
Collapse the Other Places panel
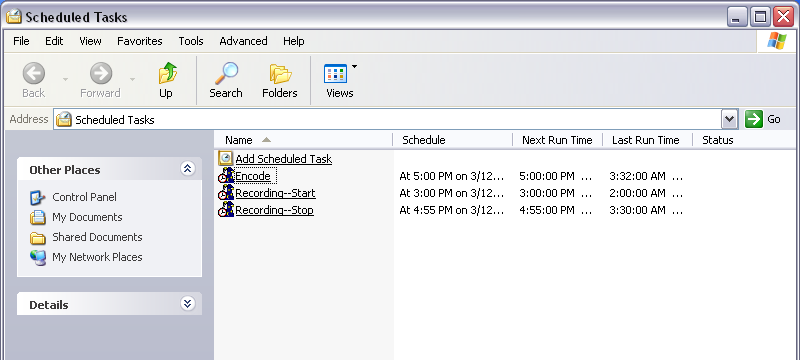[187, 169]
